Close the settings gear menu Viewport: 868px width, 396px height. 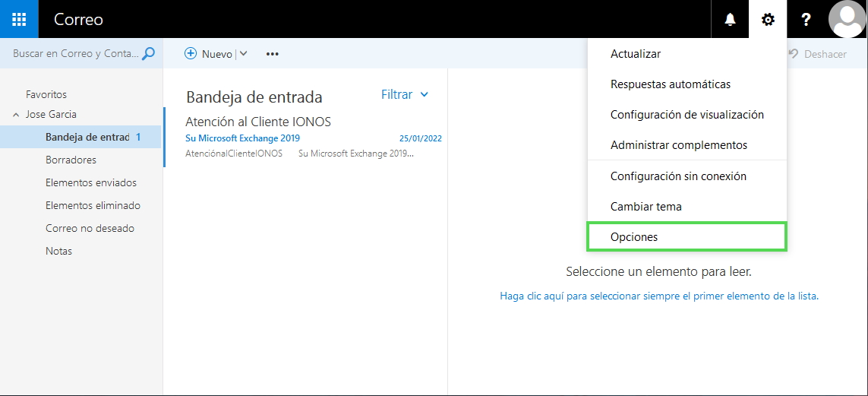pyautogui.click(x=768, y=20)
